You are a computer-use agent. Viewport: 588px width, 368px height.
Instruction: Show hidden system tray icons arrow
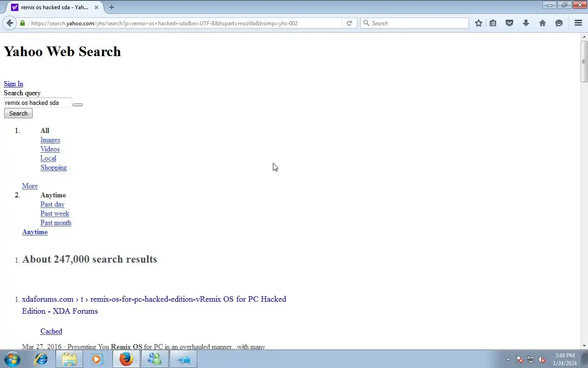[x=508, y=359]
